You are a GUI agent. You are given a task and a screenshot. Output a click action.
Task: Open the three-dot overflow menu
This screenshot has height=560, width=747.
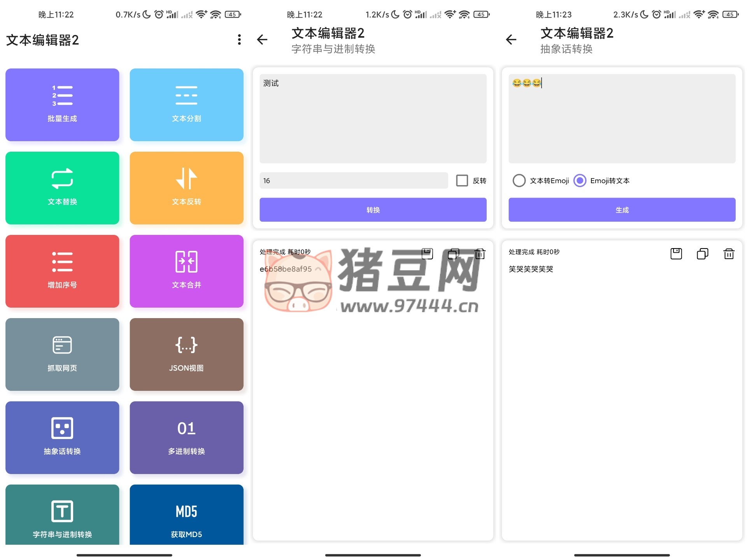[239, 40]
